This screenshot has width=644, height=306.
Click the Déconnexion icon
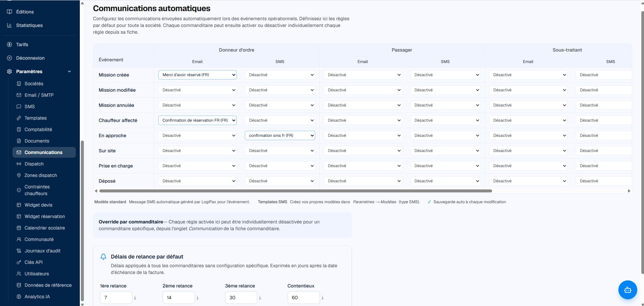(x=9, y=58)
